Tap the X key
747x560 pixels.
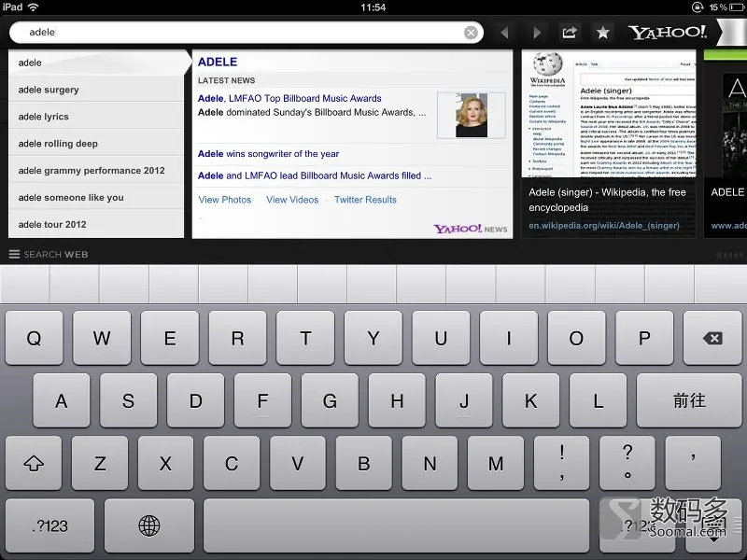point(166,463)
